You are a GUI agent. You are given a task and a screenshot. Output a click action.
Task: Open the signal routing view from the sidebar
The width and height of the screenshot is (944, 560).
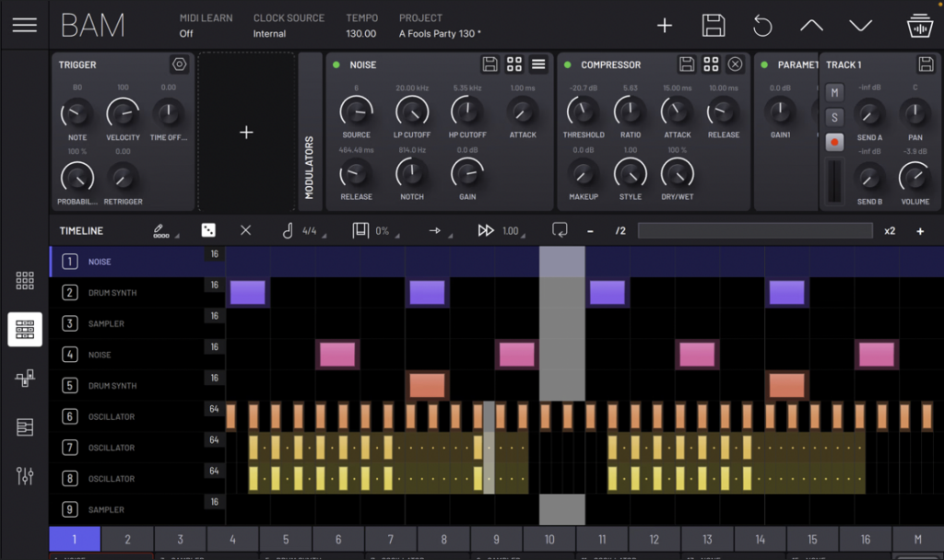coord(25,378)
